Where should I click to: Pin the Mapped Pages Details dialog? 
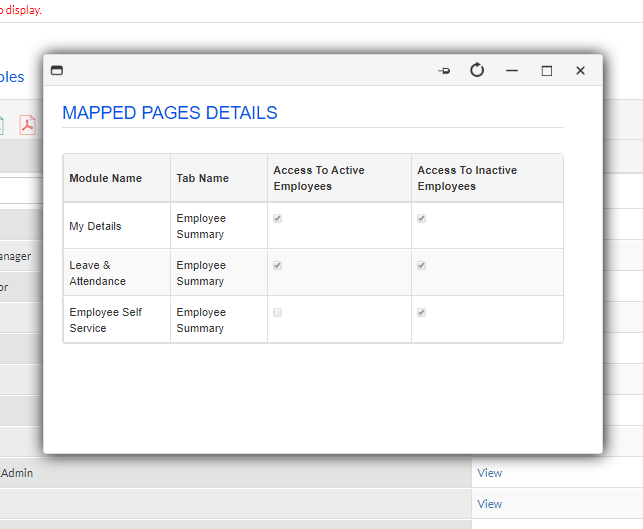pos(444,71)
